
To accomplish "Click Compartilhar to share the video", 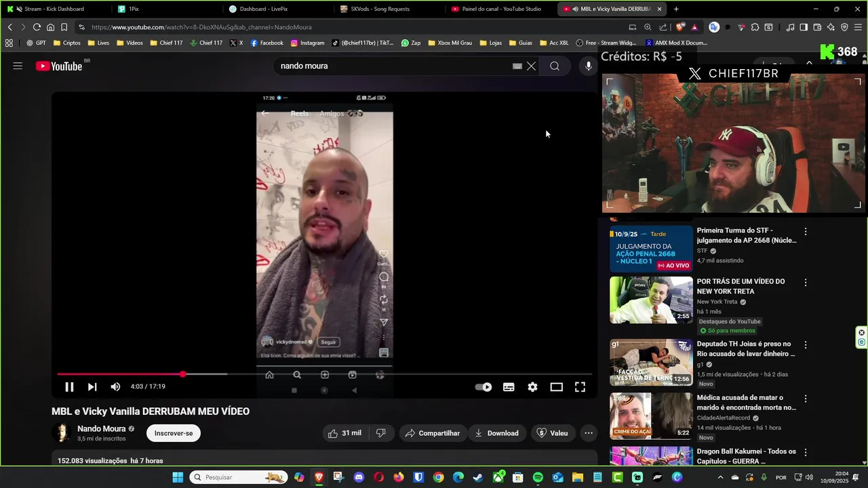I will point(433,433).
